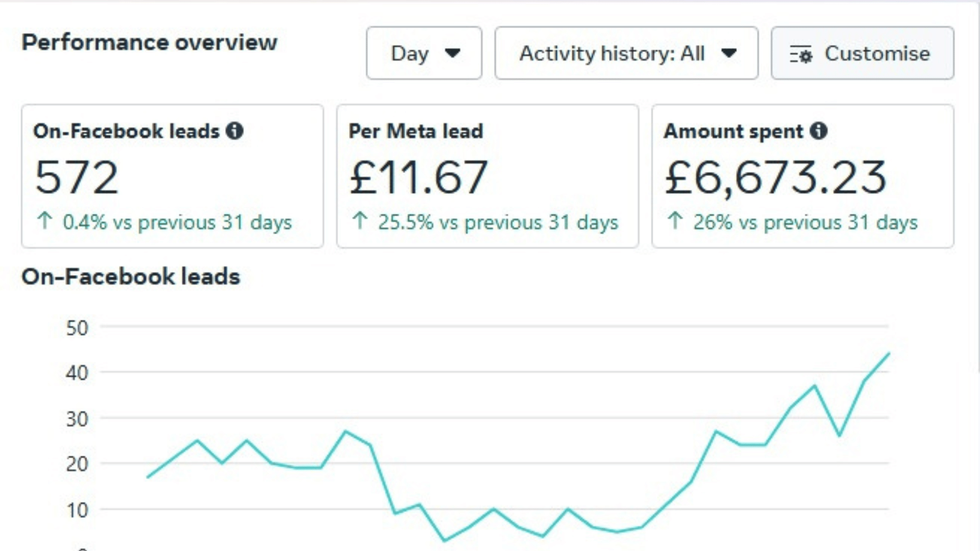Click the up arrow beside 26% change

pyautogui.click(x=675, y=221)
